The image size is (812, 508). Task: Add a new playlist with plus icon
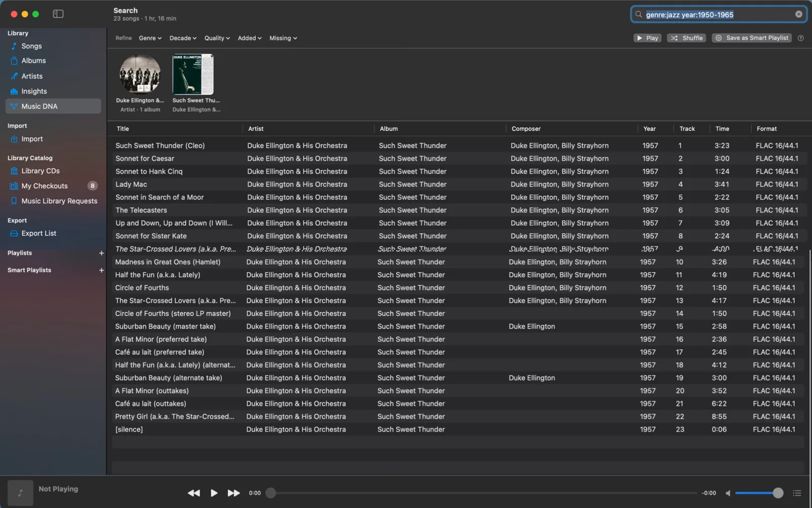pyautogui.click(x=101, y=253)
